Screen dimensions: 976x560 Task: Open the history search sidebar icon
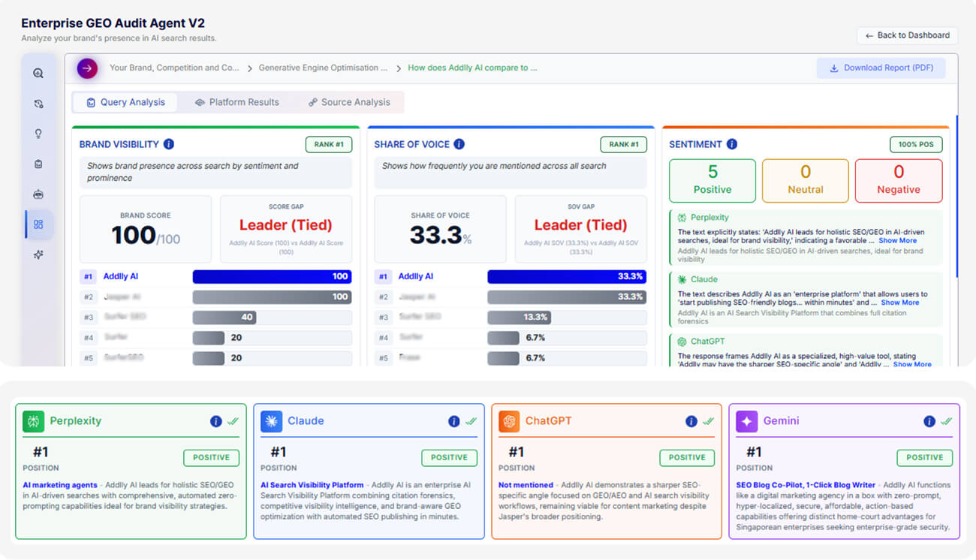coord(38,104)
